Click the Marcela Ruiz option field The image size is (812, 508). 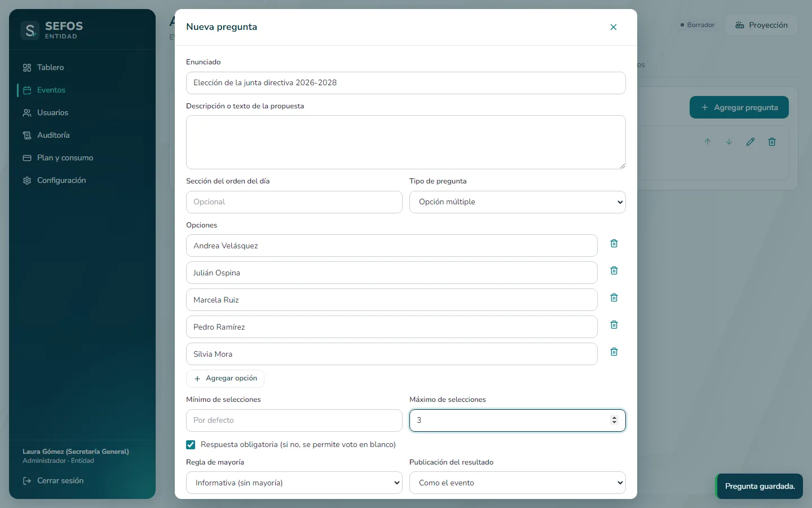[x=392, y=300]
